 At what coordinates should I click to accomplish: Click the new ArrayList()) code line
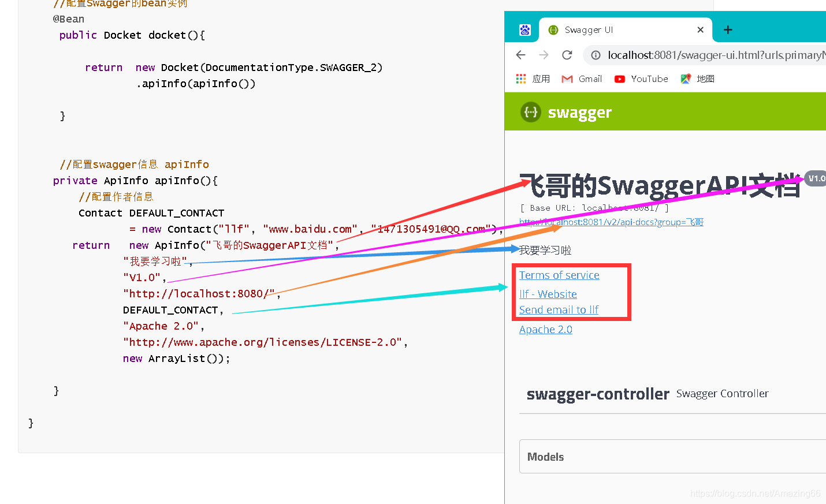point(177,359)
